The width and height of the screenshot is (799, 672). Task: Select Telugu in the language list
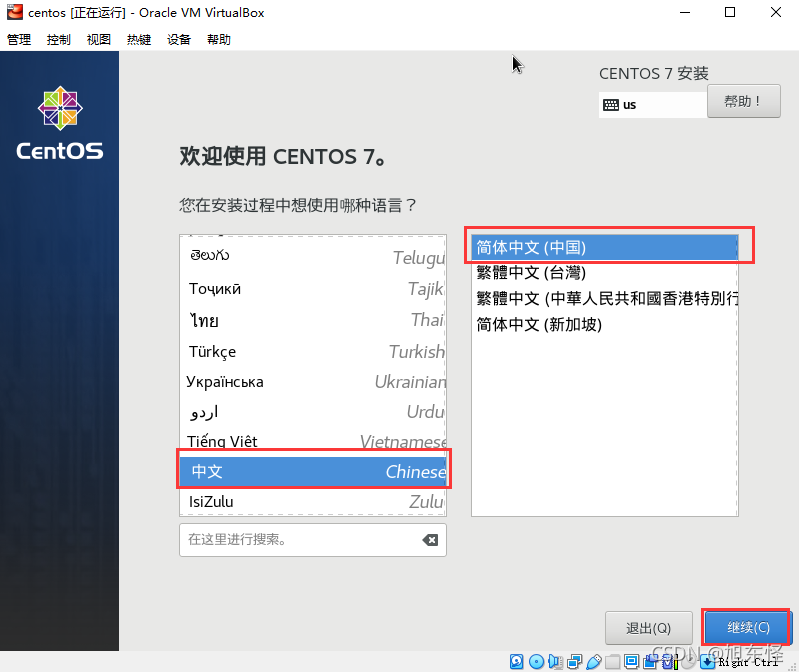[x=313, y=256]
